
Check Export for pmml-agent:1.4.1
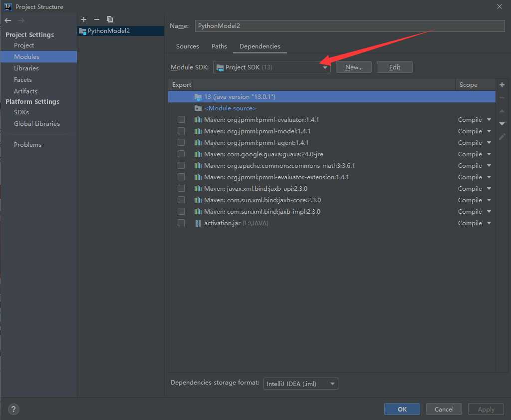click(x=181, y=142)
